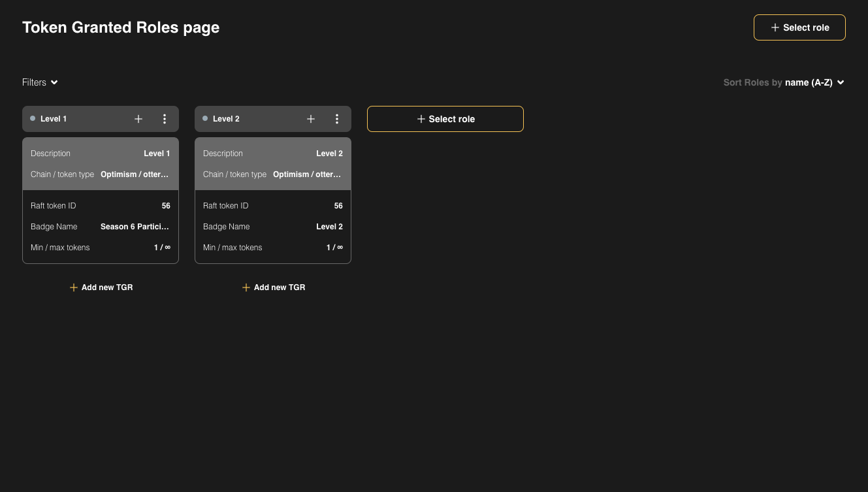868x492 pixels.
Task: Click the Token Granted Roles page title
Action: (x=121, y=27)
